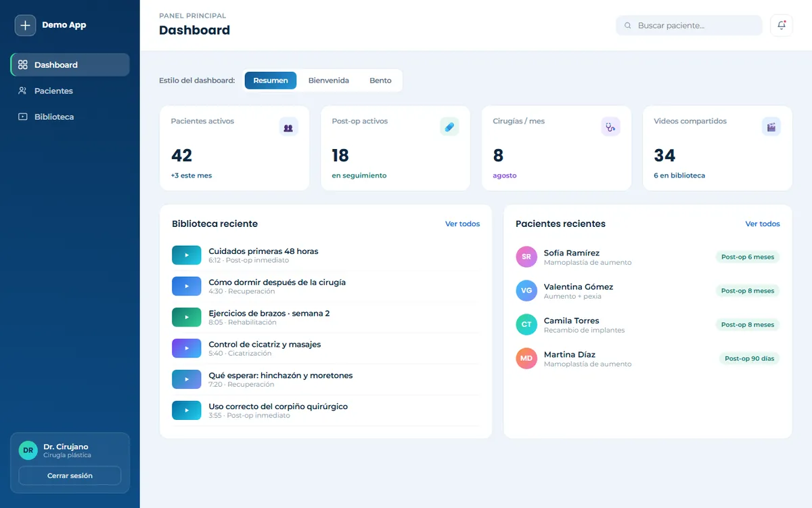Click the Demo App plus logo icon

25,25
